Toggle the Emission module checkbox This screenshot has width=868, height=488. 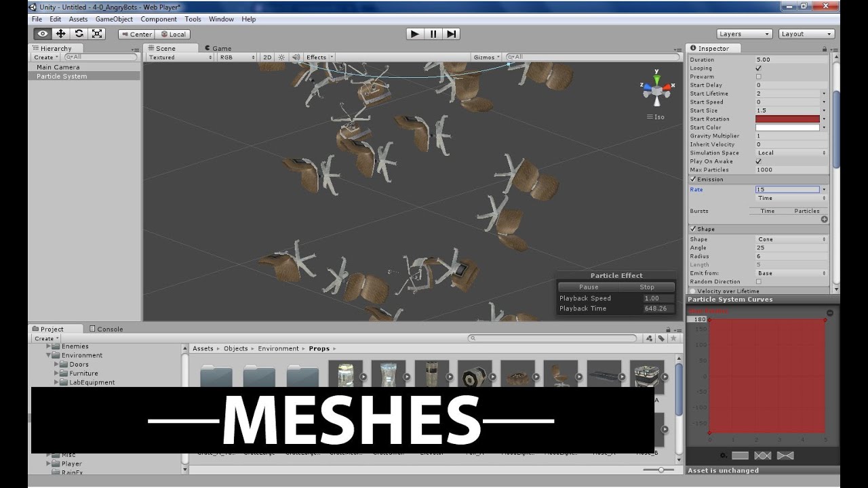click(693, 180)
